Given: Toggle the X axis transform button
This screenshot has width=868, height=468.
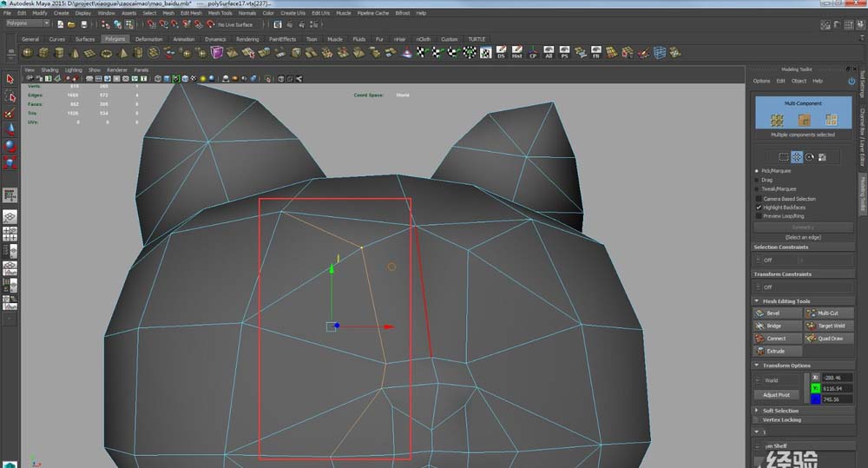Looking at the screenshot, I should pyautogui.click(x=815, y=378).
